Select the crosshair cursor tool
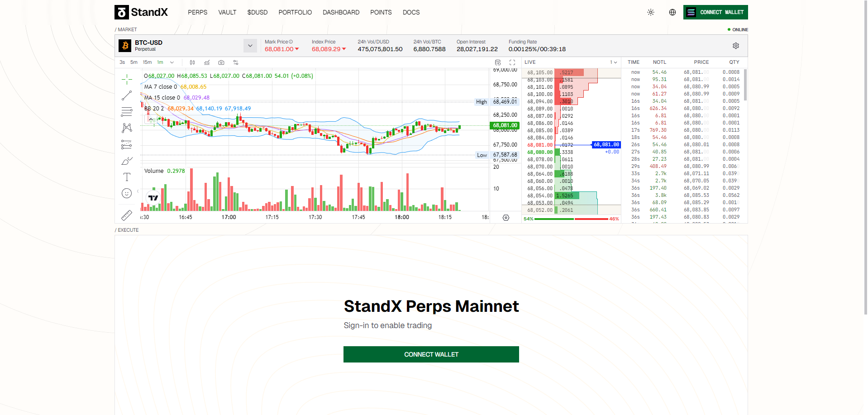This screenshot has width=868, height=415. pyautogui.click(x=127, y=79)
